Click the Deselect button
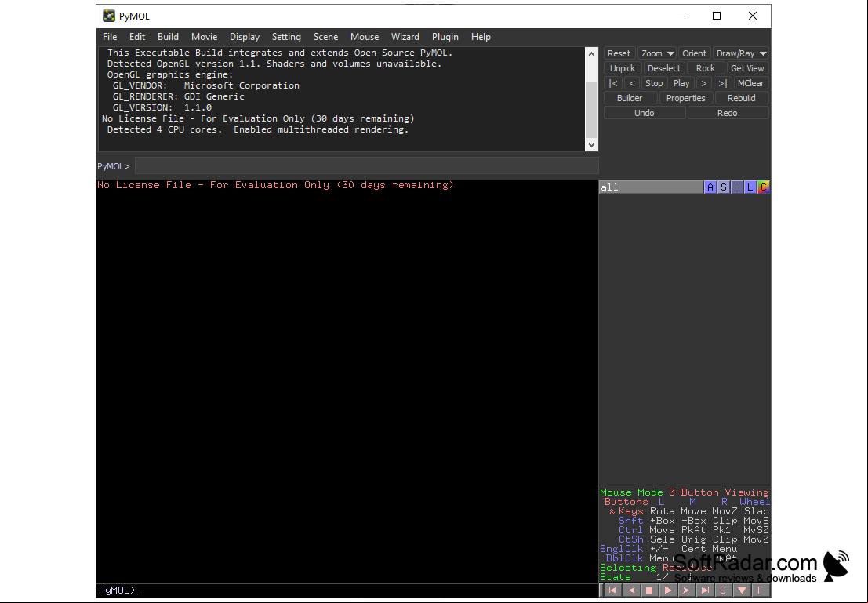 click(x=663, y=68)
